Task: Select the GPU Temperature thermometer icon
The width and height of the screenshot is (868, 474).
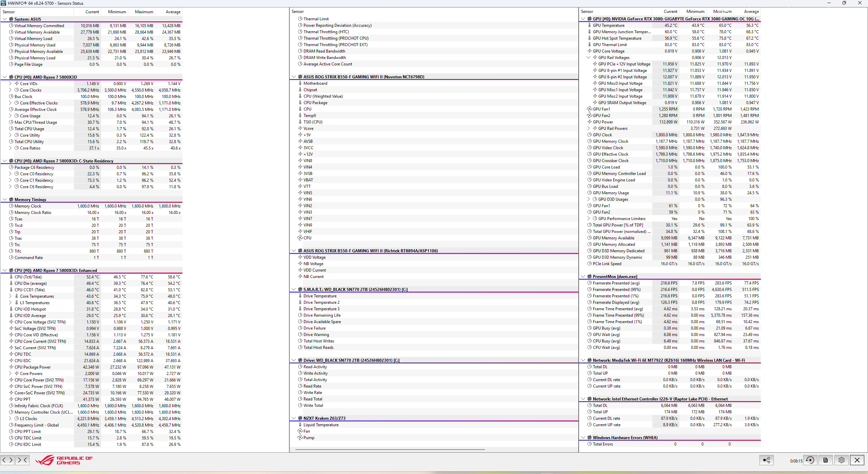Action: click(x=590, y=25)
